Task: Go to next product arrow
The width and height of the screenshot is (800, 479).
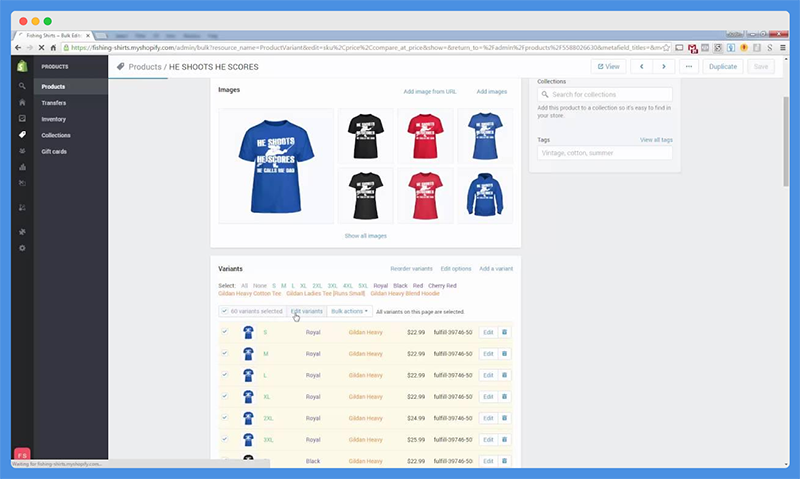Action: [664, 66]
